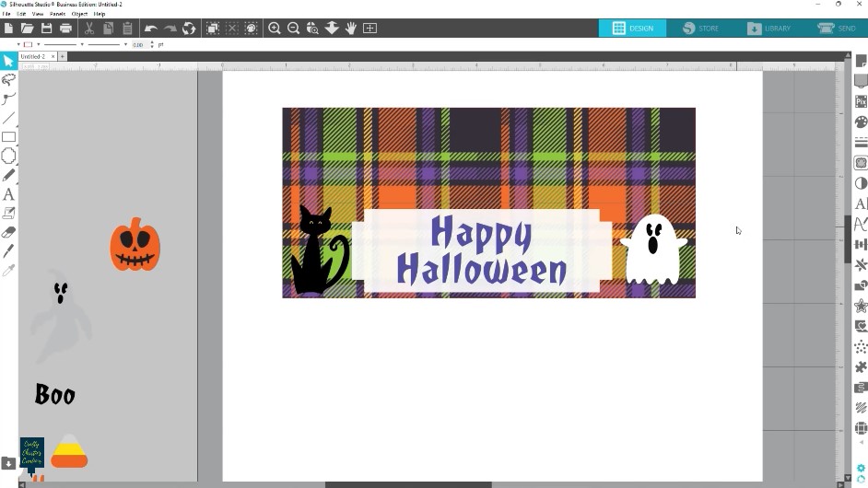This screenshot has height=488, width=868.
Task: Select the Rectangle drawing tool
Action: tap(8, 137)
